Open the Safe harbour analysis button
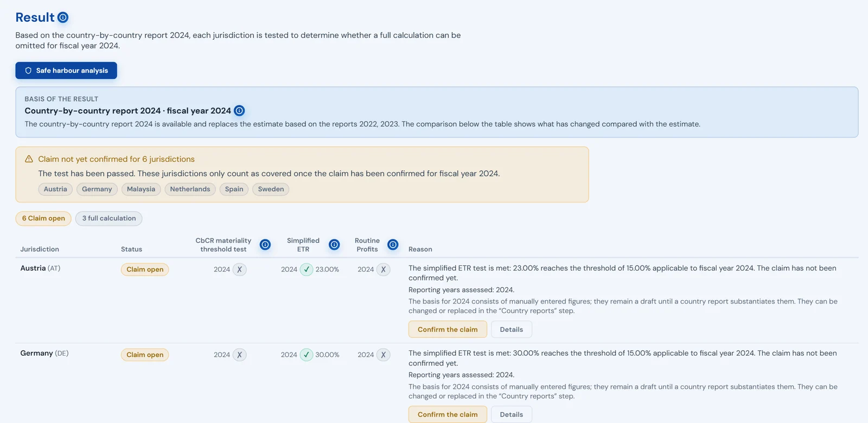The height and width of the screenshot is (423, 868). [x=66, y=71]
